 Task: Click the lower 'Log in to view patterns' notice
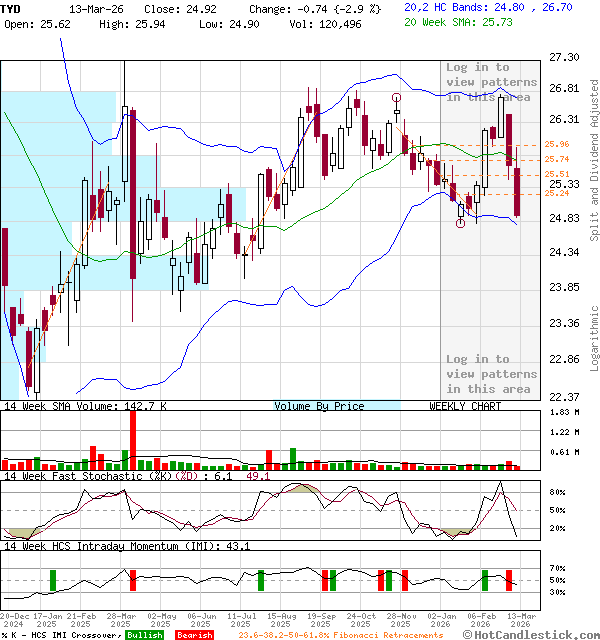click(491, 374)
